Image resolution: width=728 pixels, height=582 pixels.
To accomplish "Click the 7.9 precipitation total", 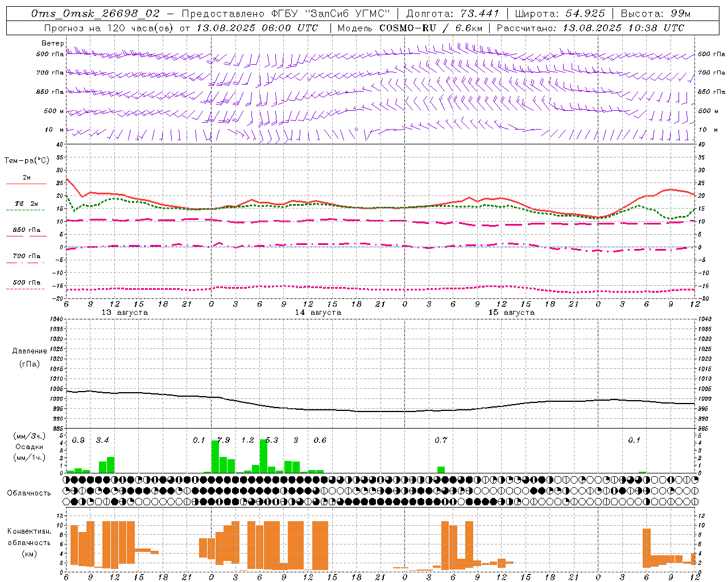I will pyautogui.click(x=224, y=440).
